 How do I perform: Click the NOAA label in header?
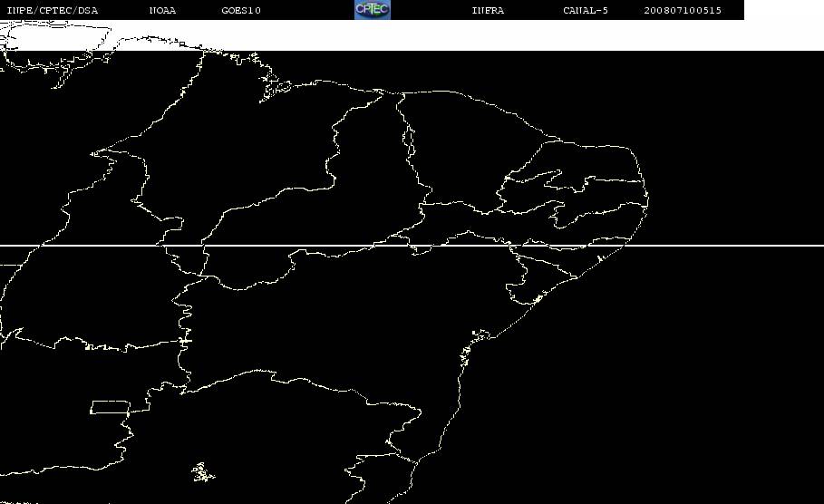[162, 10]
